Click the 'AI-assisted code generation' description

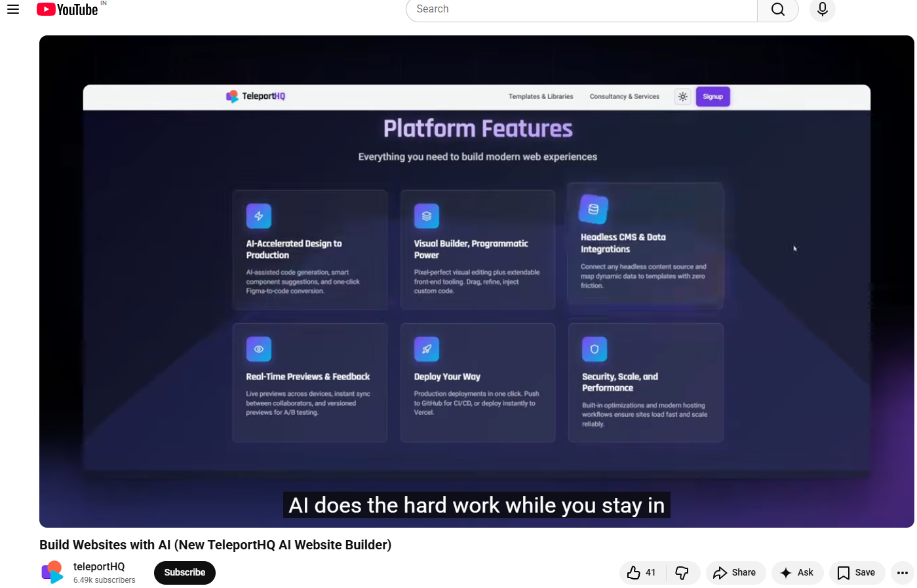pos(303,282)
